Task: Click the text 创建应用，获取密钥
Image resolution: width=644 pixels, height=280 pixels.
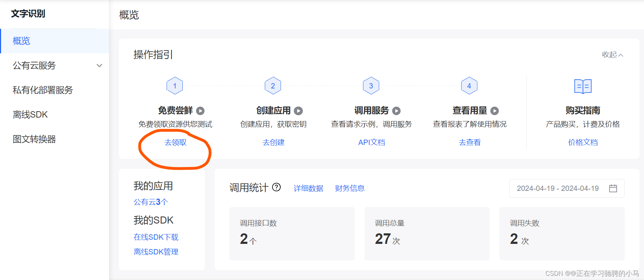Action: coord(274,124)
